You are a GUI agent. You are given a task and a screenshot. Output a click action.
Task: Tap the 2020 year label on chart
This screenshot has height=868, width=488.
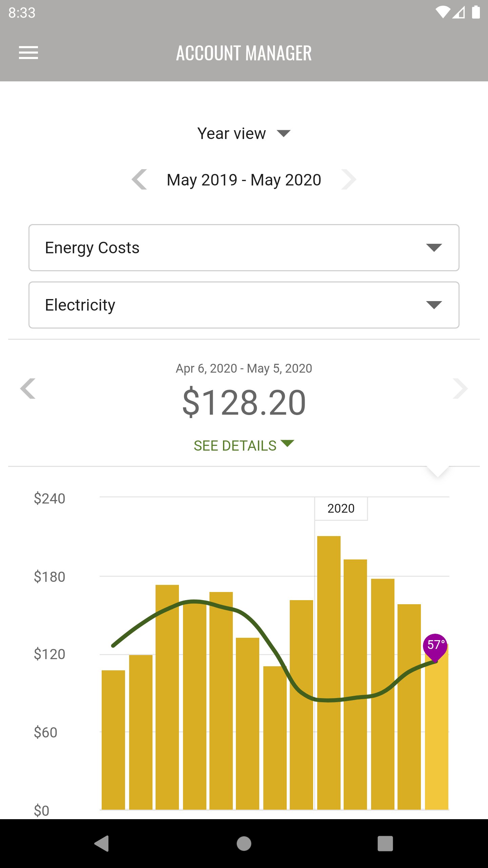(x=341, y=508)
